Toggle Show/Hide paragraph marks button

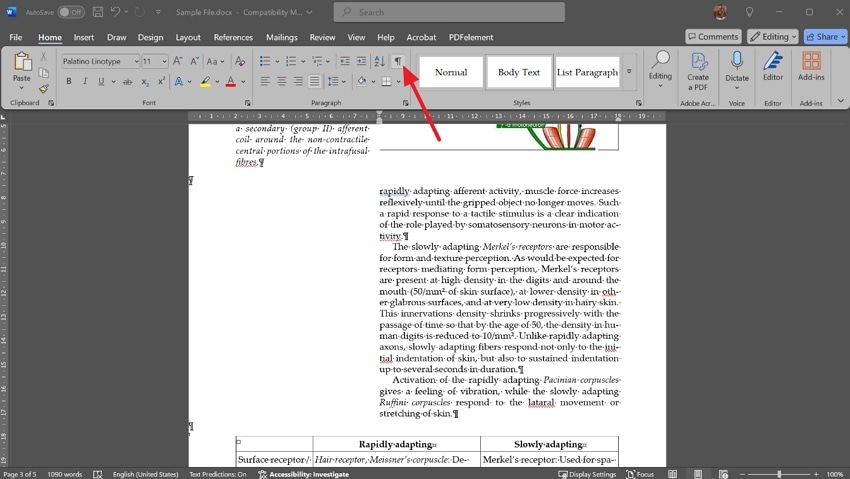pos(398,61)
